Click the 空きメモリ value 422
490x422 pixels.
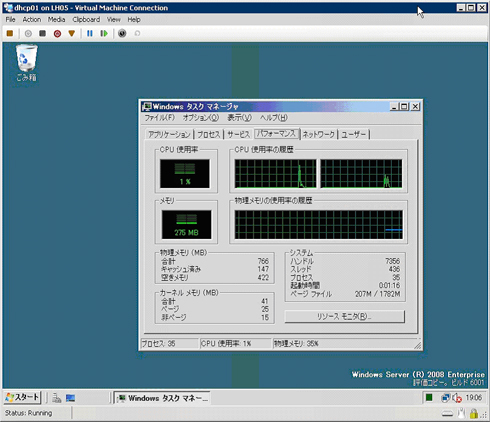point(263,277)
